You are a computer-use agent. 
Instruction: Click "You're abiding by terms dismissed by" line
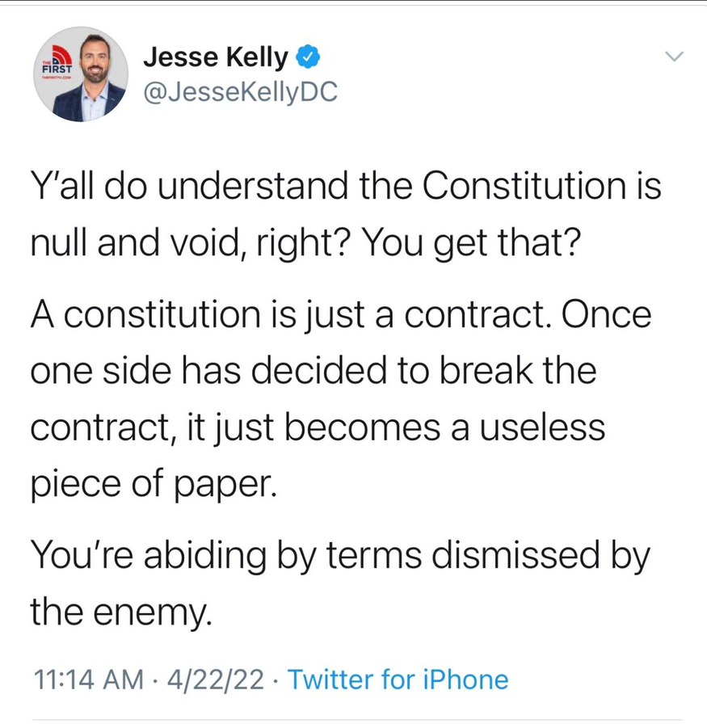coord(339,554)
